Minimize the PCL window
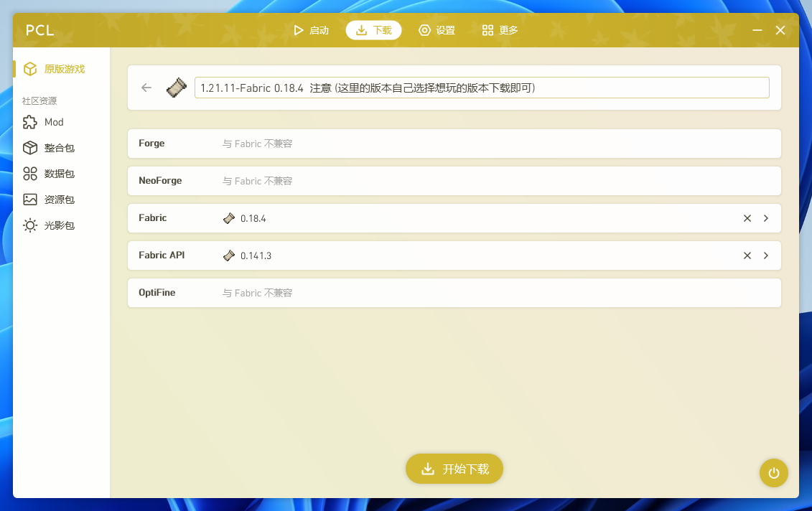 click(x=757, y=30)
